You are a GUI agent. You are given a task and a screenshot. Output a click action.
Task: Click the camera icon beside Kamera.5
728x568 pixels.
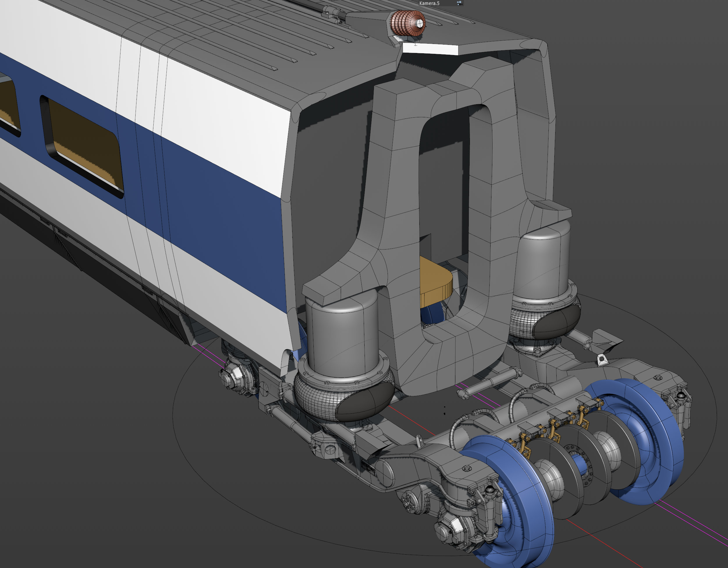click(459, 3)
